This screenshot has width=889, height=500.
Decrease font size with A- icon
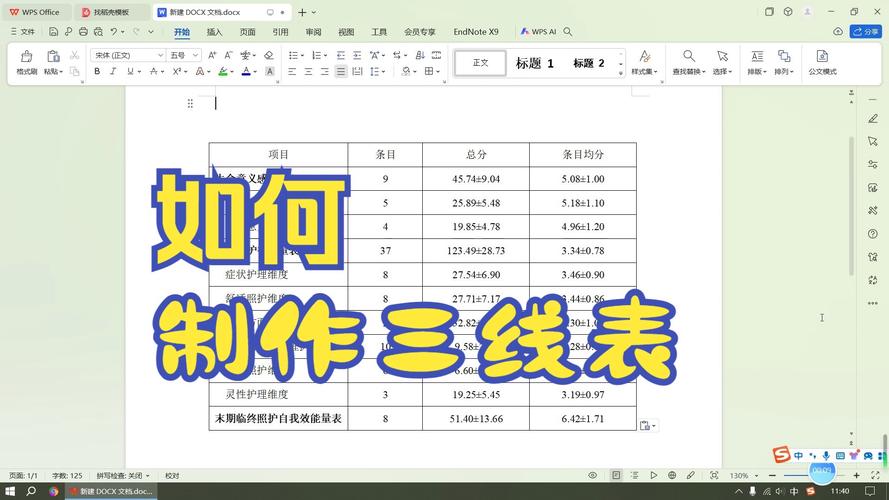tap(228, 55)
